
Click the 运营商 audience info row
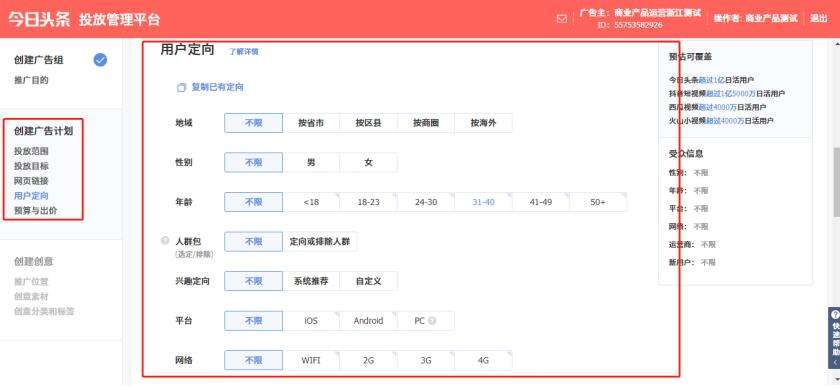point(692,244)
